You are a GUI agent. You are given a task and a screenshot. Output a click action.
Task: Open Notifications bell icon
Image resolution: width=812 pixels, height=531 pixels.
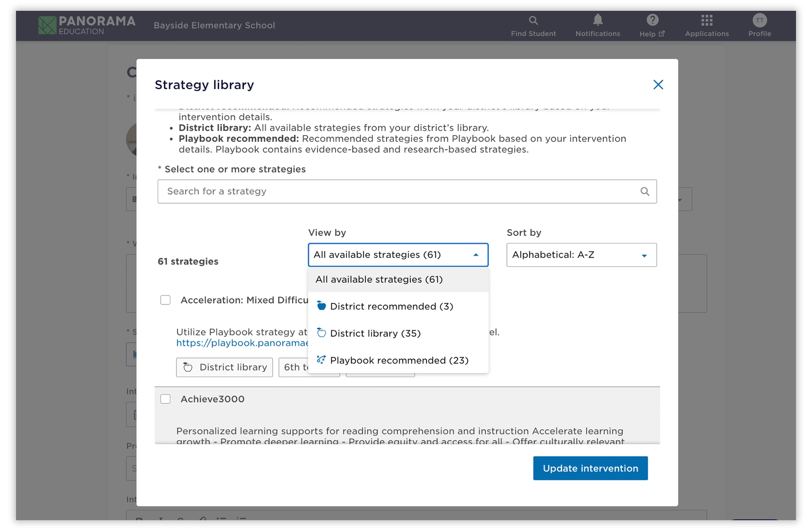[x=598, y=20]
